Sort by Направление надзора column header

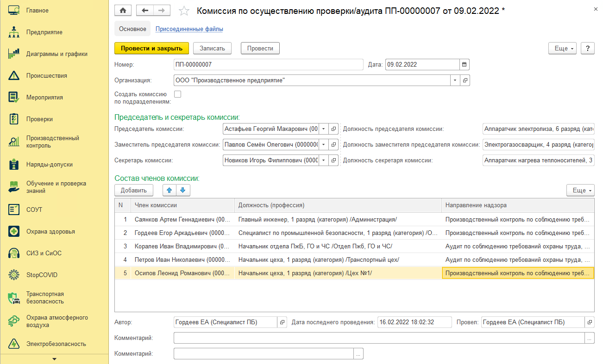pos(518,205)
